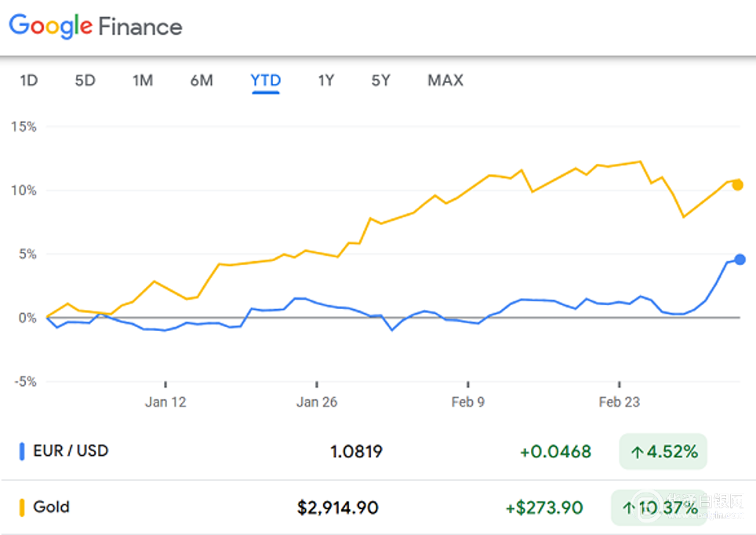
Task: Select the 6M range tab
Action: pyautogui.click(x=202, y=81)
